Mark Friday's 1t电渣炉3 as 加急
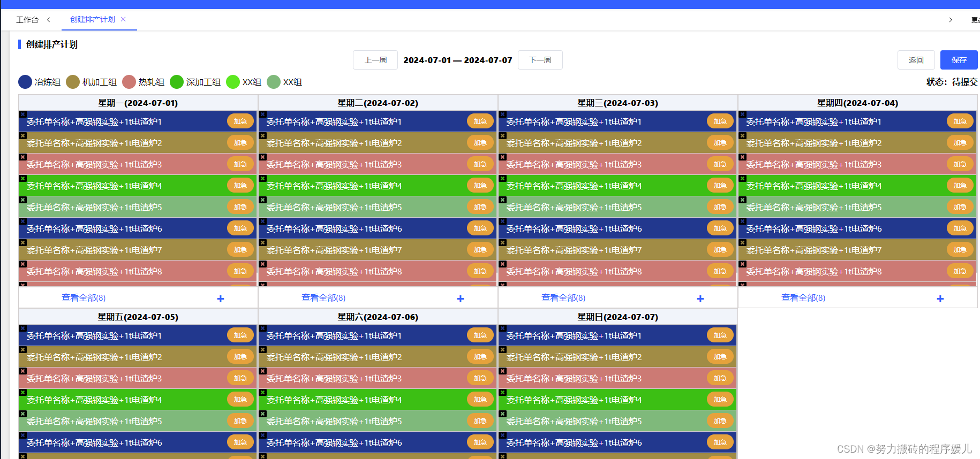This screenshot has width=980, height=459. click(240, 378)
